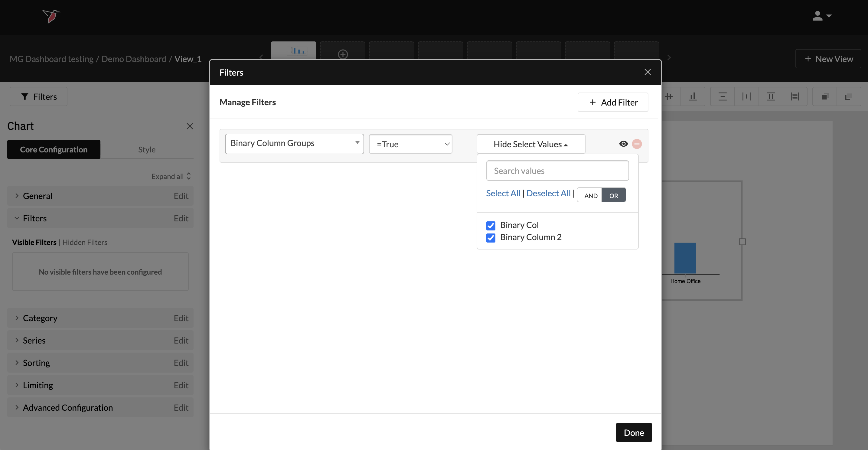This screenshot has width=868, height=450.
Task: Click the align bottom toolbar icon
Action: (x=693, y=97)
